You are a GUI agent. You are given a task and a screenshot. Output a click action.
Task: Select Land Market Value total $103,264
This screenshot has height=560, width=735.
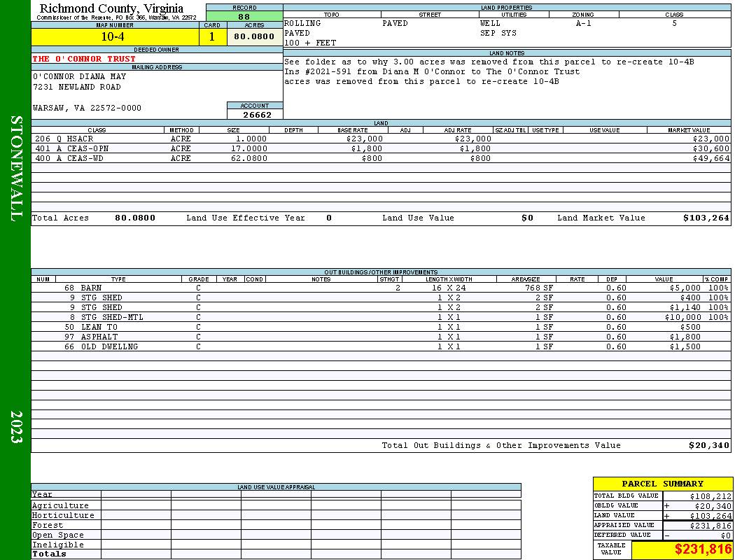pyautogui.click(x=706, y=218)
